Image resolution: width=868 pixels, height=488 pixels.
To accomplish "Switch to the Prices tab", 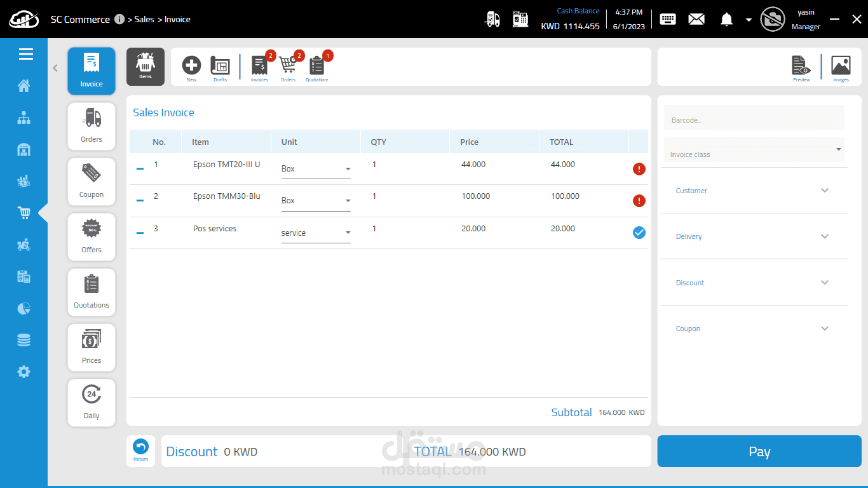I will click(x=92, y=348).
